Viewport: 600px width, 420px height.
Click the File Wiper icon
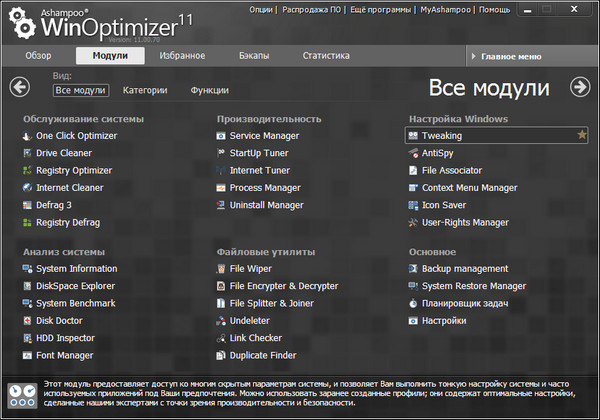(x=221, y=269)
